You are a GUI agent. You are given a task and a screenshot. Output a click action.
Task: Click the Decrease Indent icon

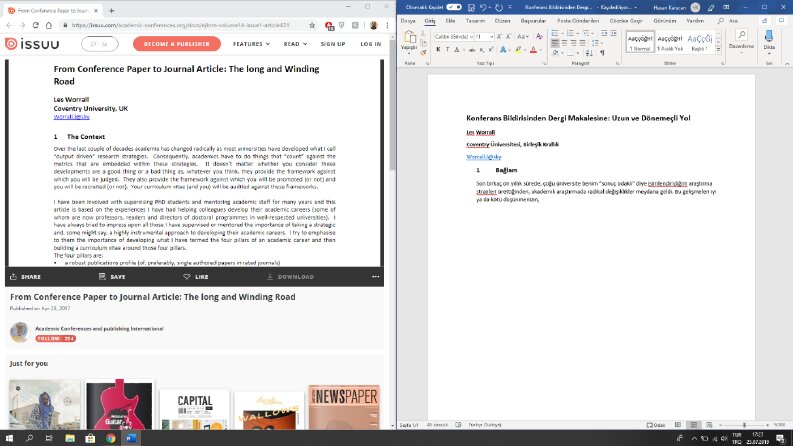point(604,33)
